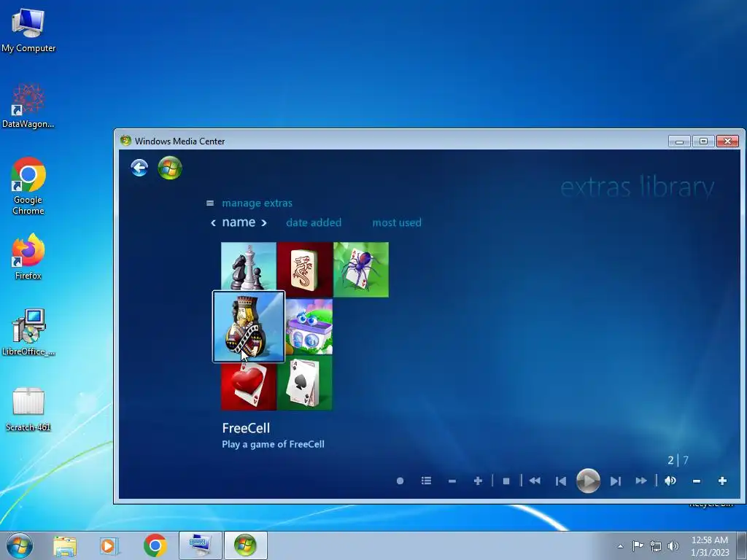Open the taskbar clock showing 12:58 AM
747x560 pixels.
point(710,546)
